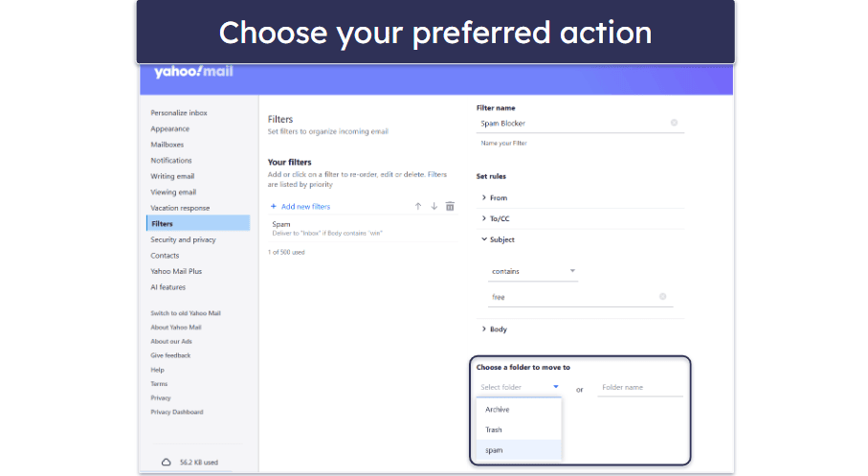Open Personalize inbox settings
This screenshot has width=868, height=476.
click(x=179, y=112)
